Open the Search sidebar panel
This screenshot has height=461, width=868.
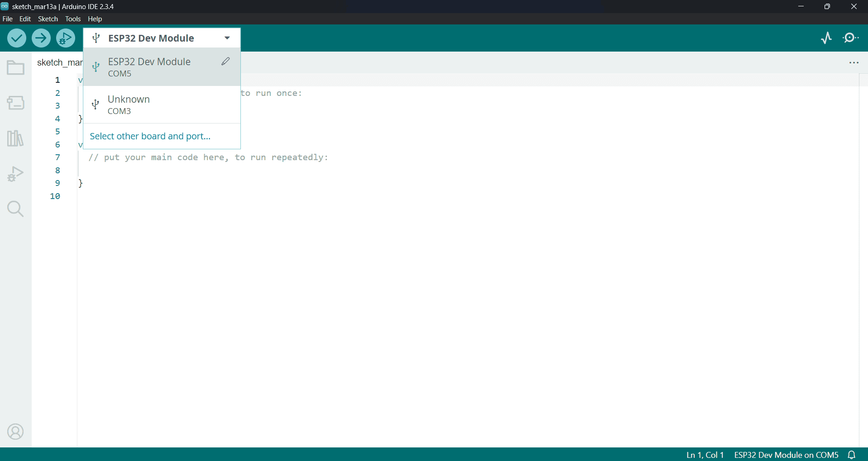pyautogui.click(x=15, y=209)
